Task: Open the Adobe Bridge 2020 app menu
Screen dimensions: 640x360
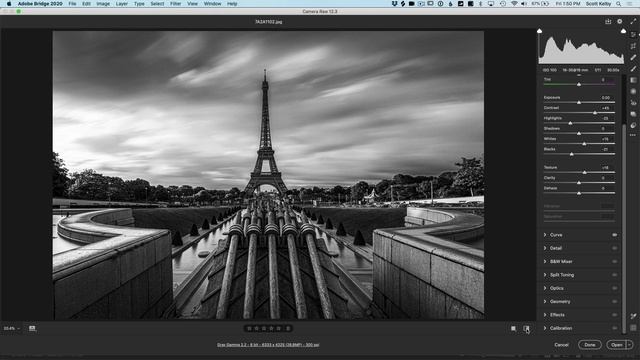Action: coord(40,4)
